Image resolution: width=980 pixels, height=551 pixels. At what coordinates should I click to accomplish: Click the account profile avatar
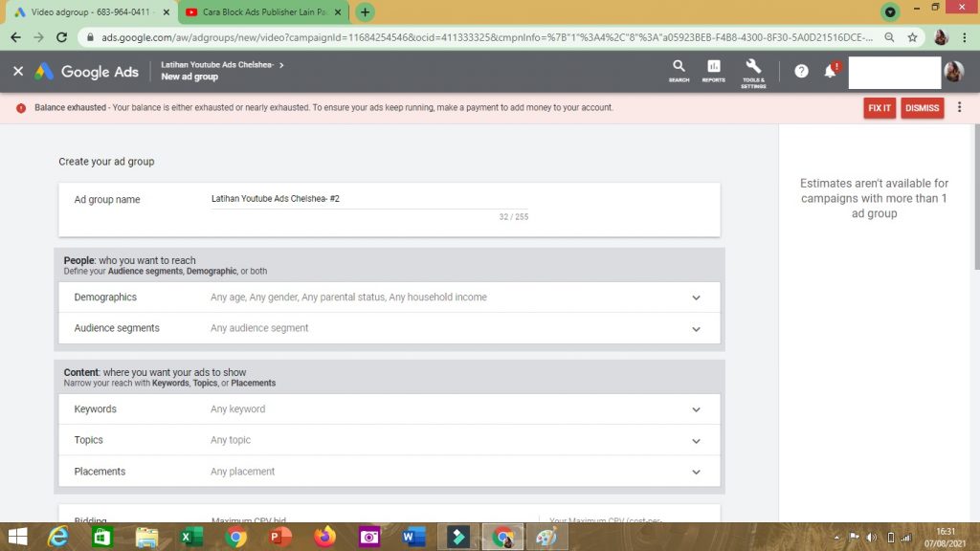click(954, 72)
